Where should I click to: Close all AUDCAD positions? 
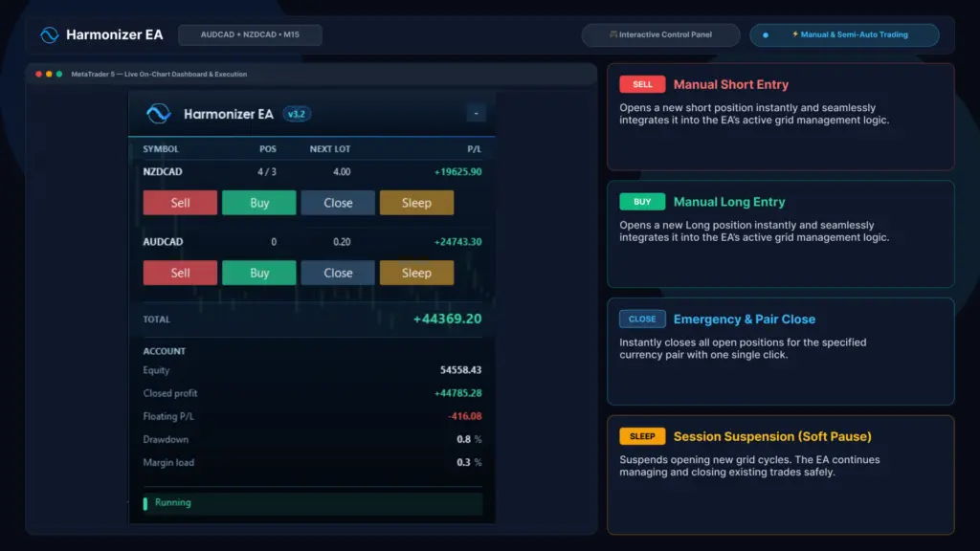click(x=338, y=273)
